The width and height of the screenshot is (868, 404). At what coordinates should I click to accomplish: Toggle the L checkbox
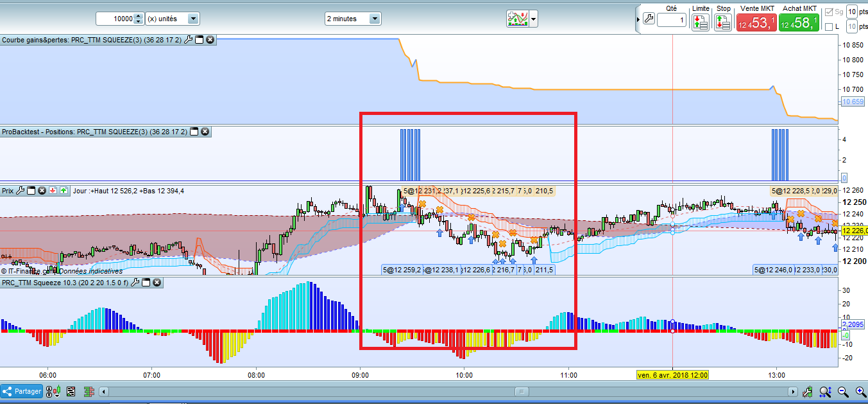[829, 26]
